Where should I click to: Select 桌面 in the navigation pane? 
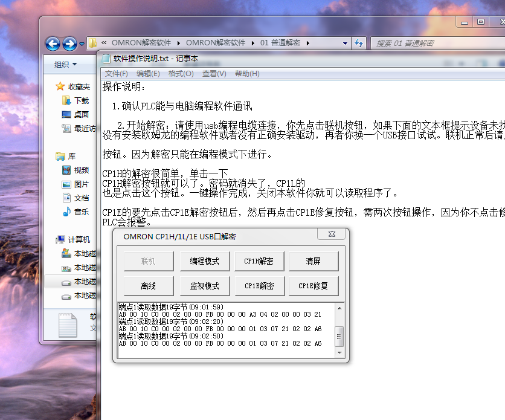(81, 114)
